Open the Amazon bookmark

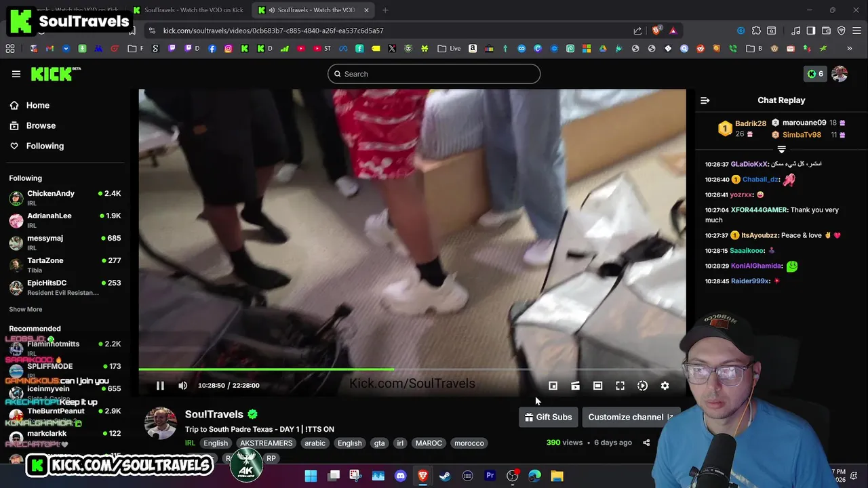click(x=473, y=49)
